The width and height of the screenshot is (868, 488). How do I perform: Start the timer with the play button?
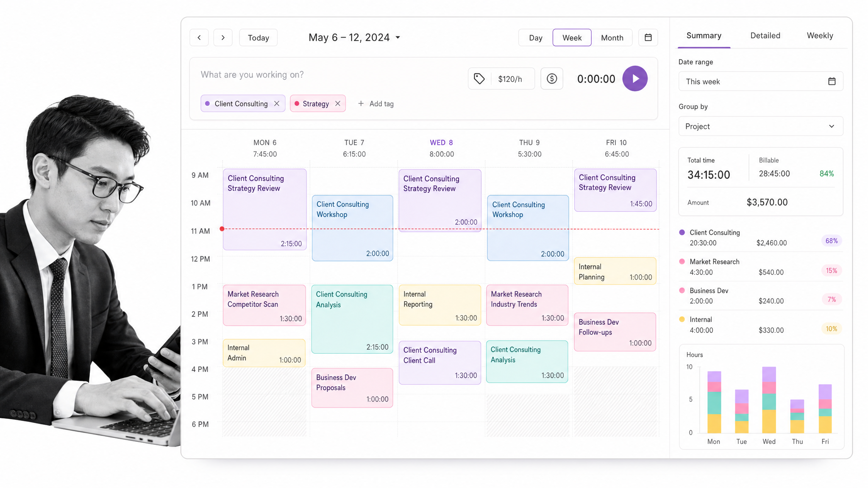[635, 78]
